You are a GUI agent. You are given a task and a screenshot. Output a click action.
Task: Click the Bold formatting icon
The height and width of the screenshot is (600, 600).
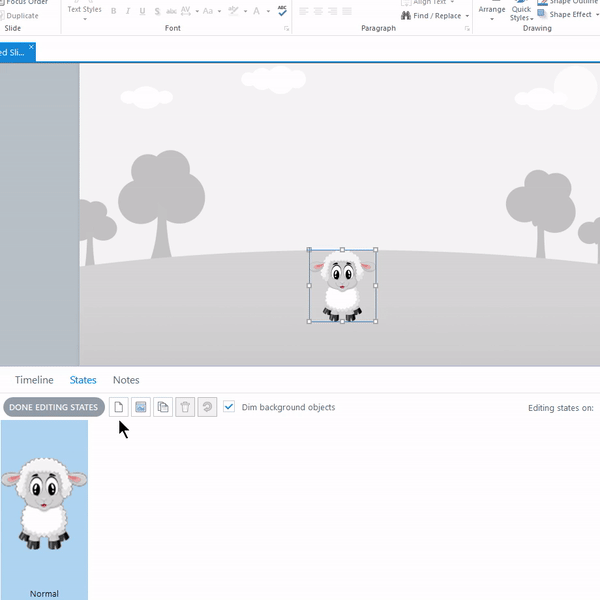pos(113,12)
